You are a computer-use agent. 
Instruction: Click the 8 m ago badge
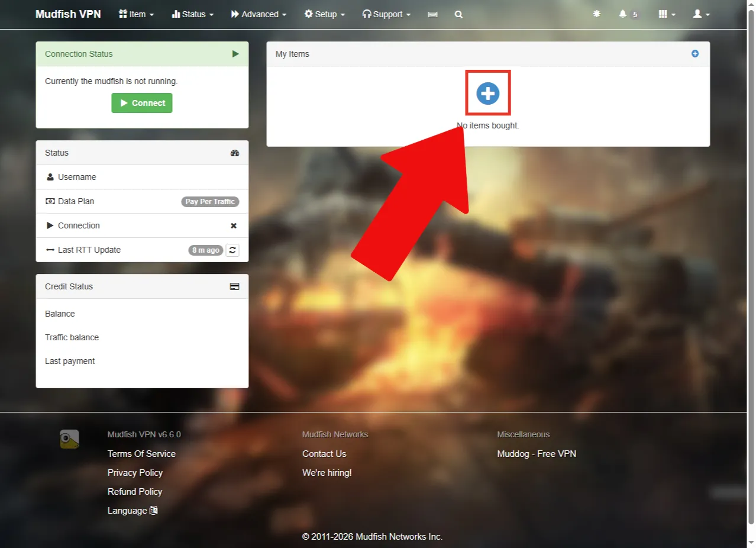coord(206,250)
